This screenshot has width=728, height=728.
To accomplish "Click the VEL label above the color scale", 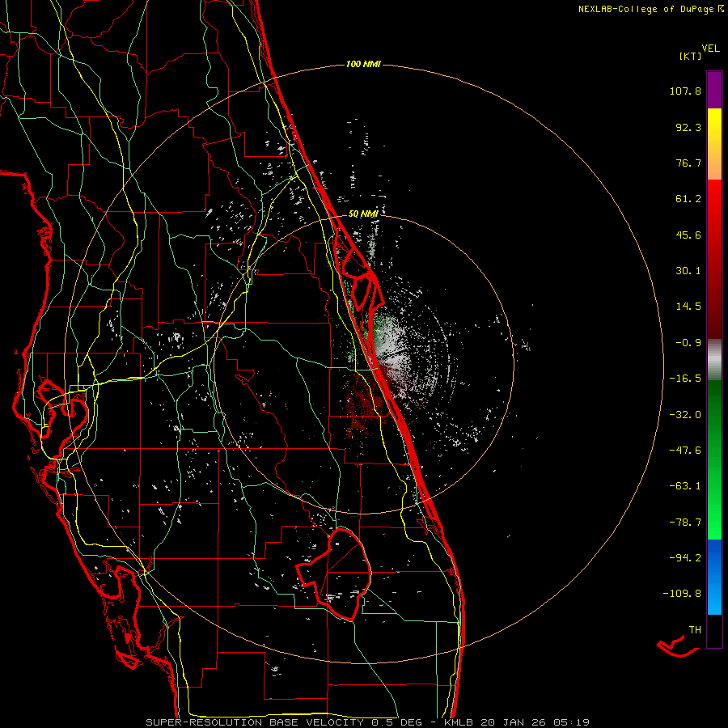I will (710, 48).
